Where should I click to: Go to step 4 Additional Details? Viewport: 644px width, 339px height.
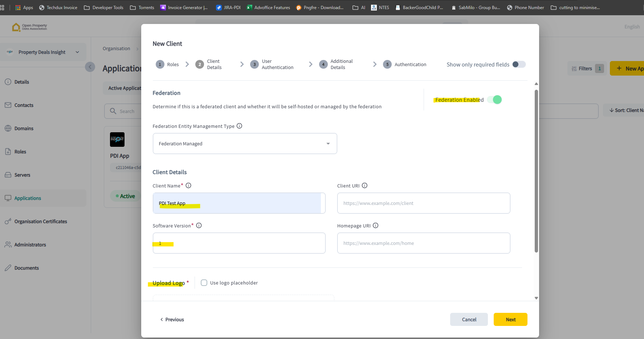click(336, 64)
